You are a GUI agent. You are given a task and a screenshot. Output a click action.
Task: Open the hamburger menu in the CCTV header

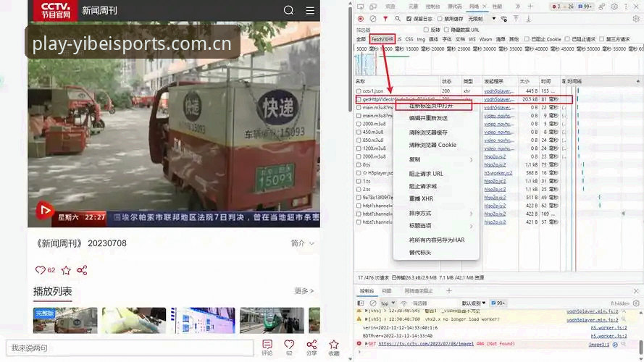tap(310, 10)
